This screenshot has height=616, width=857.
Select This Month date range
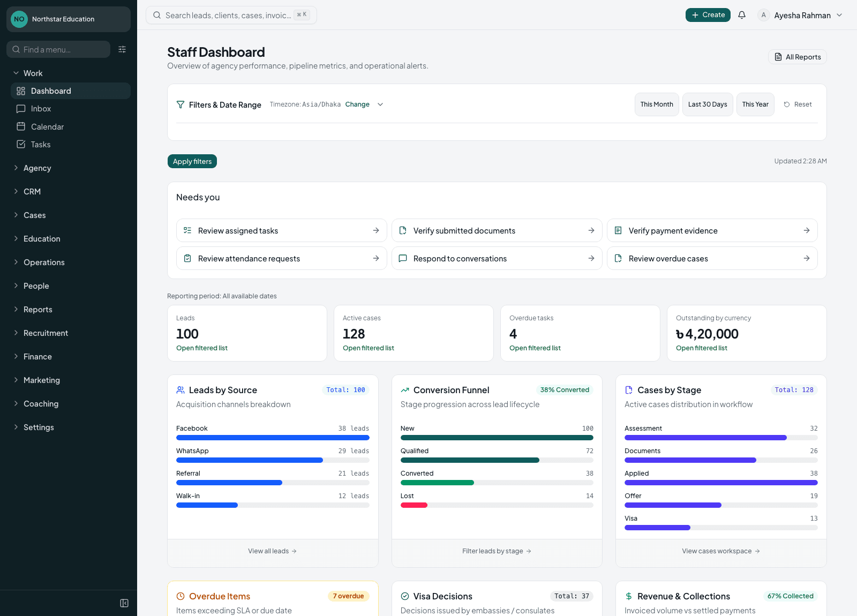[x=657, y=104]
